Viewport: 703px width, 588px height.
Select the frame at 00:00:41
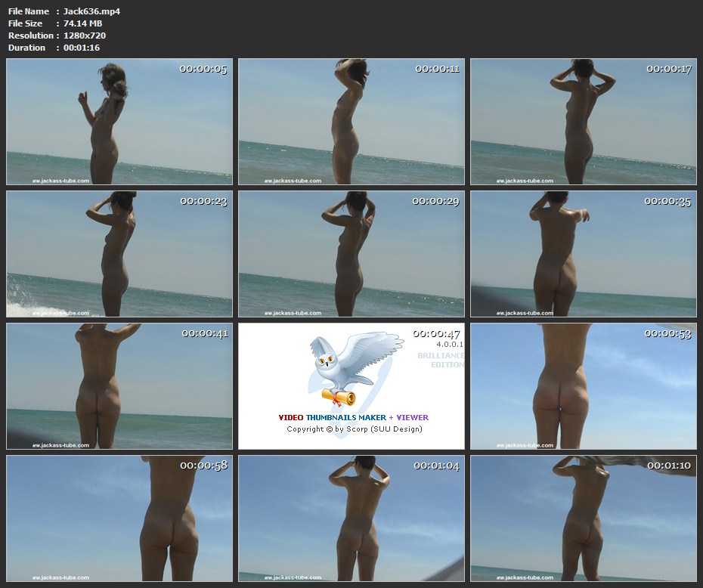[119, 386]
